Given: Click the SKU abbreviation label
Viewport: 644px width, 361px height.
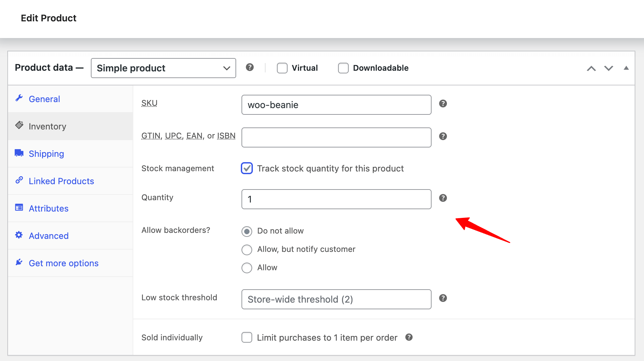Looking at the screenshot, I should (149, 103).
